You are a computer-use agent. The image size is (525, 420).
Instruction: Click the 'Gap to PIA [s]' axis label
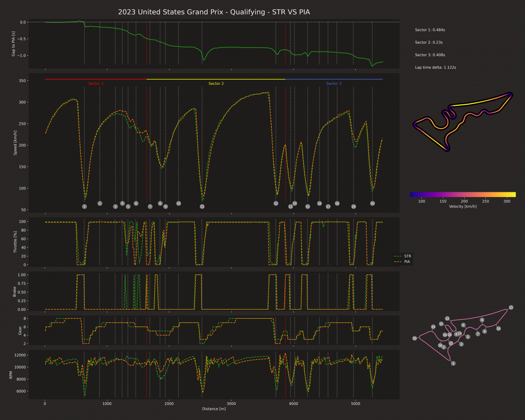(13, 44)
